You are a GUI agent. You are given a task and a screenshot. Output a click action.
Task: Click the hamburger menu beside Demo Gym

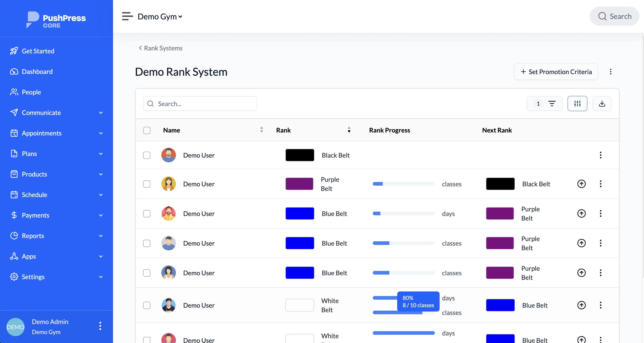pos(127,16)
